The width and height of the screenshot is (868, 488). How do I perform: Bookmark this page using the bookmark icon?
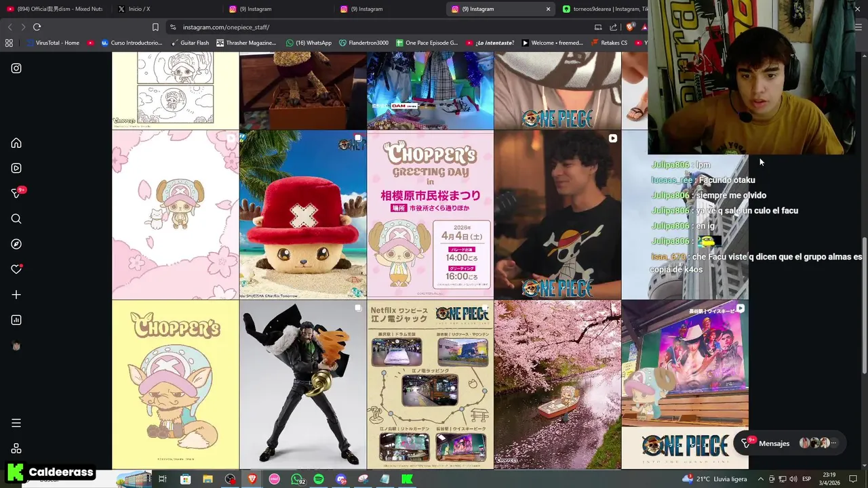tap(155, 27)
